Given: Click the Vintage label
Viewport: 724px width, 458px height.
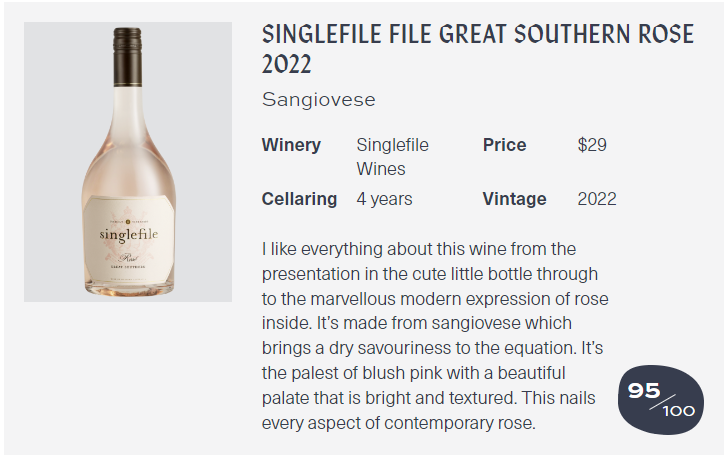Looking at the screenshot, I should click(x=514, y=199).
